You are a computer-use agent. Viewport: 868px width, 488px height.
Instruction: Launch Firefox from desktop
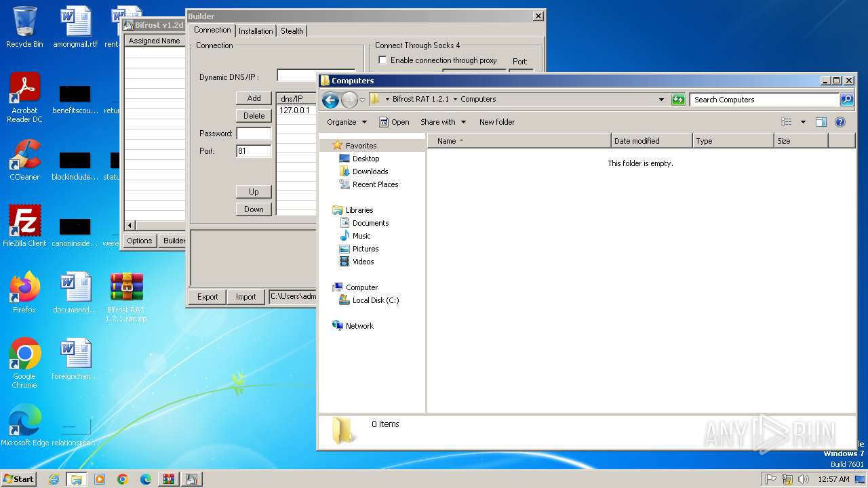[x=24, y=292]
